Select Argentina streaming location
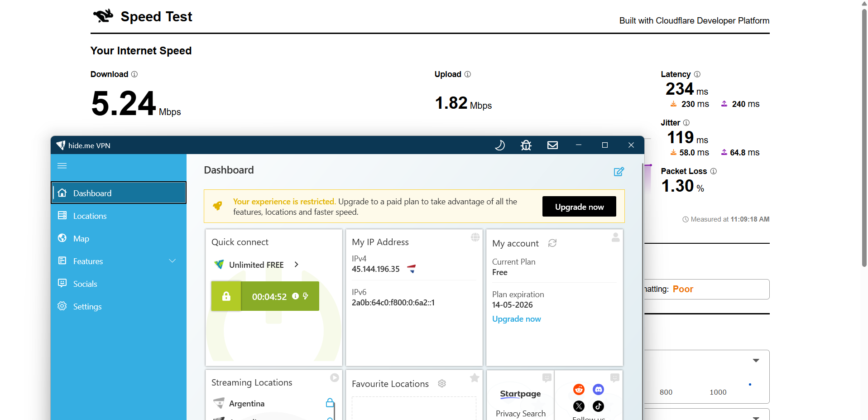 [247, 403]
